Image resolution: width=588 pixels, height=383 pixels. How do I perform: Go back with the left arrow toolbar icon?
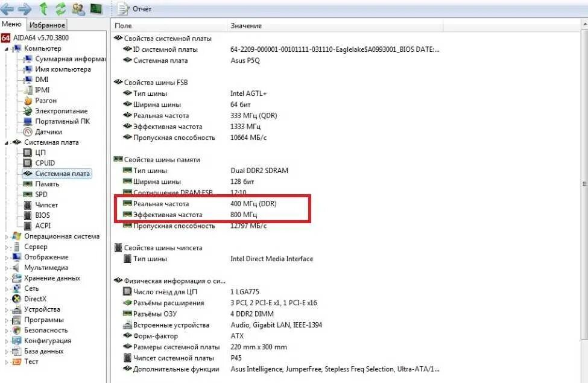tap(7, 8)
